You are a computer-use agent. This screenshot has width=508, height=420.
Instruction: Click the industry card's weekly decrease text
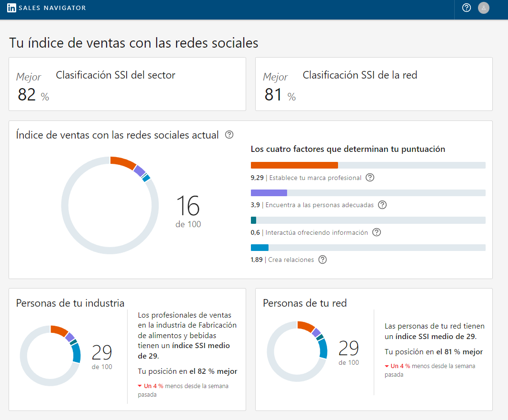(x=183, y=390)
